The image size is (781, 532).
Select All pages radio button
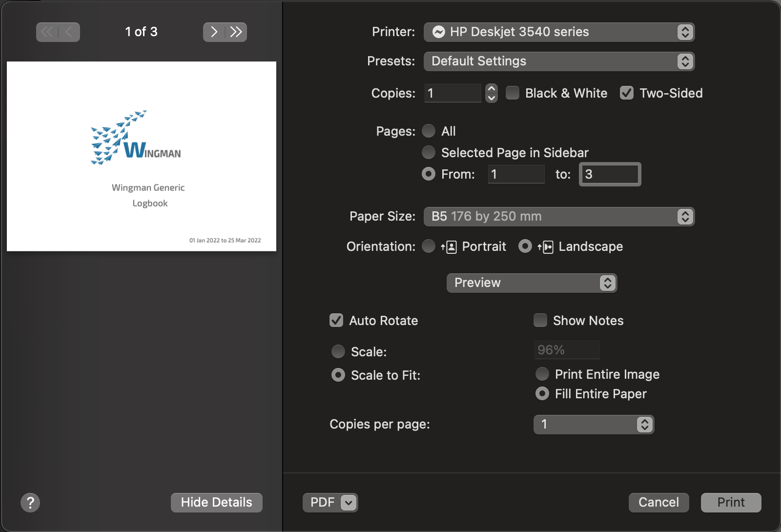tap(429, 131)
